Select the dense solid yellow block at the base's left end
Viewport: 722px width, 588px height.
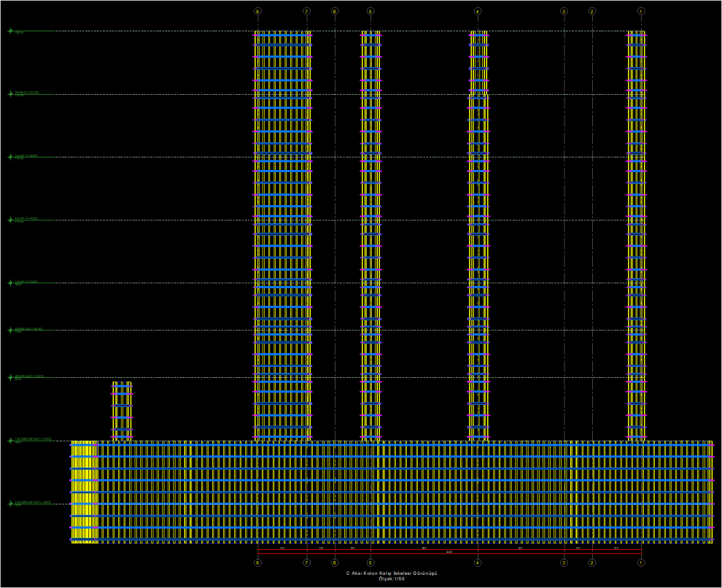[x=85, y=491]
